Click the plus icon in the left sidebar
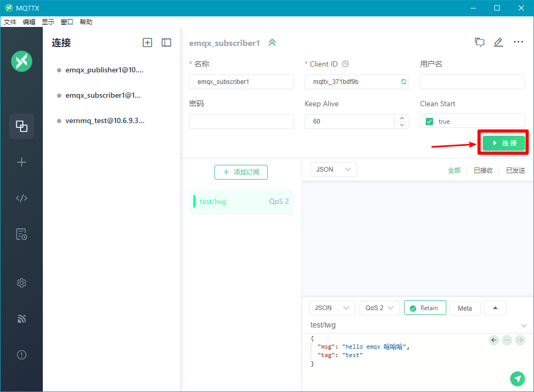The image size is (534, 392). tap(22, 162)
